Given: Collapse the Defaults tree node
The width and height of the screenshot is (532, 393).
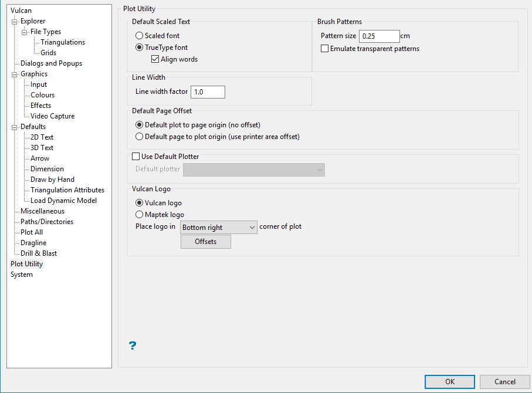Looking at the screenshot, I should pos(14,127).
